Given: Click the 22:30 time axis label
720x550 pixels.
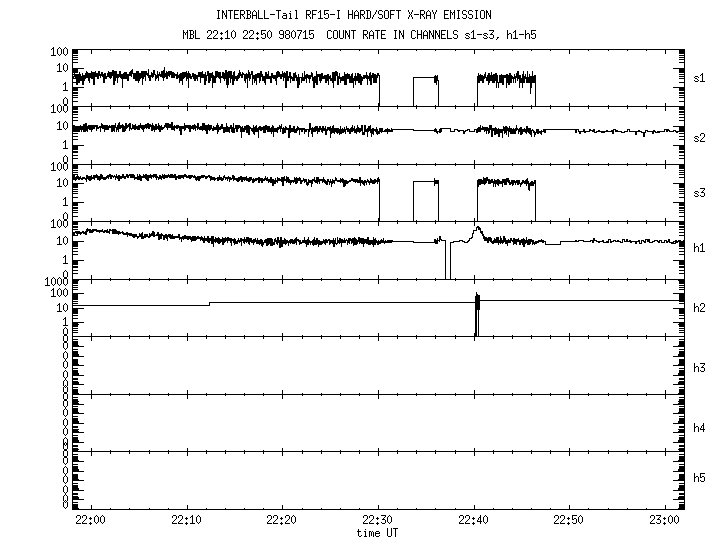Looking at the screenshot, I should tap(378, 521).
